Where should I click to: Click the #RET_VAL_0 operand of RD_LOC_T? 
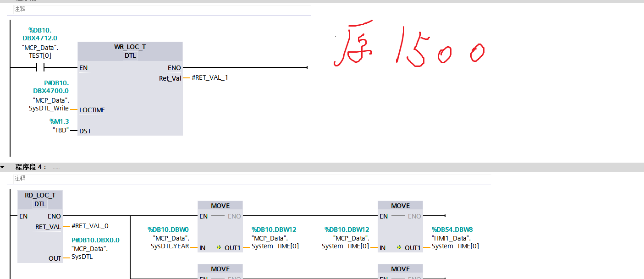[x=90, y=226]
